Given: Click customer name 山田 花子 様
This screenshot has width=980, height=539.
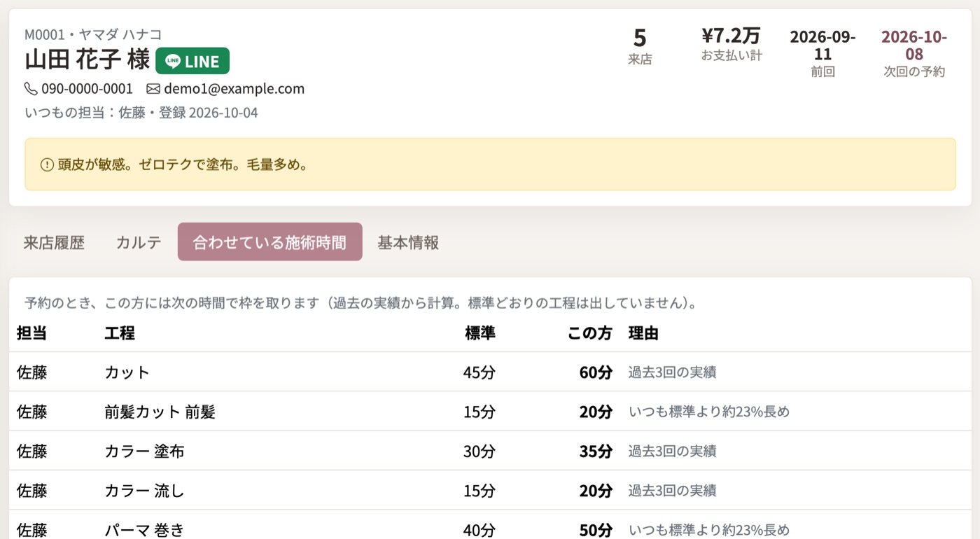Looking at the screenshot, I should (87, 60).
